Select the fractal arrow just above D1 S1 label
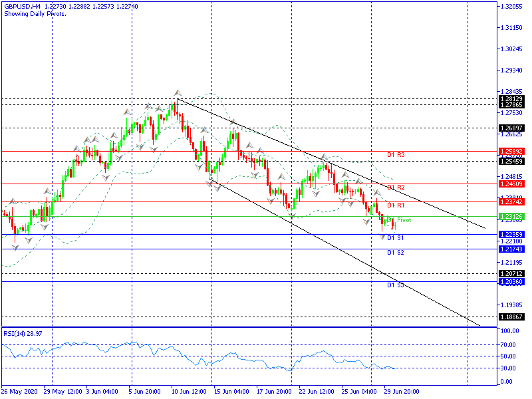 (x=382, y=237)
